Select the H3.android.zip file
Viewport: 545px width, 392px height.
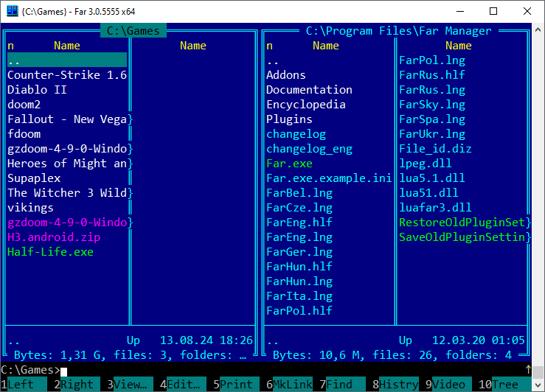point(54,237)
